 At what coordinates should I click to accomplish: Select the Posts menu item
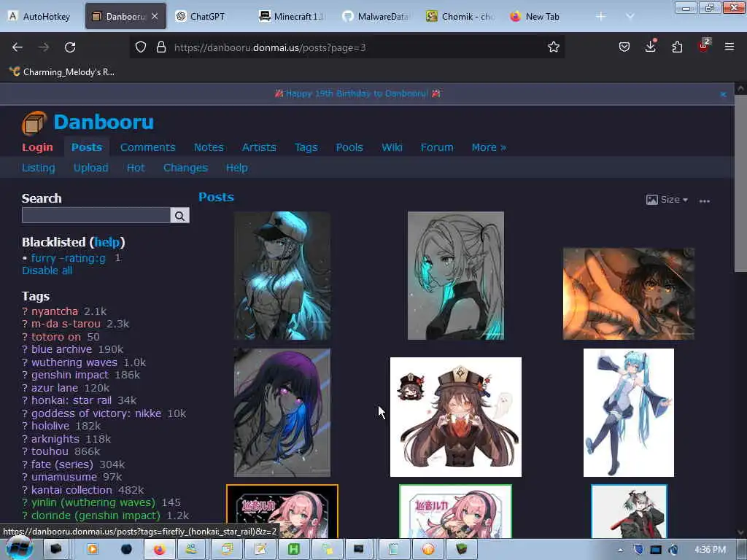[x=87, y=147]
